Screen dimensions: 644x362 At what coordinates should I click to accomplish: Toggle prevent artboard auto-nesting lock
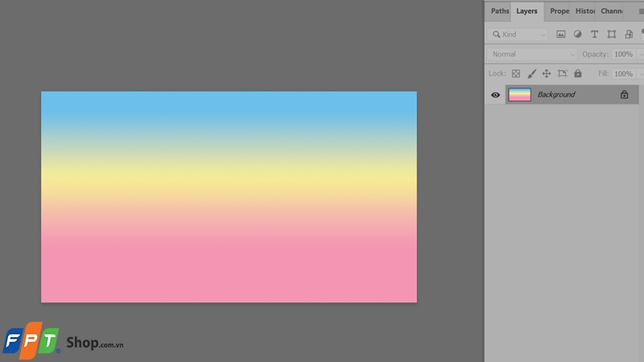562,73
